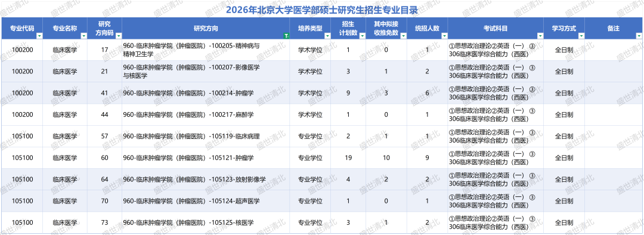Open the 专业名称 column filter dropdown
The height and width of the screenshot is (235, 644).
point(84,36)
